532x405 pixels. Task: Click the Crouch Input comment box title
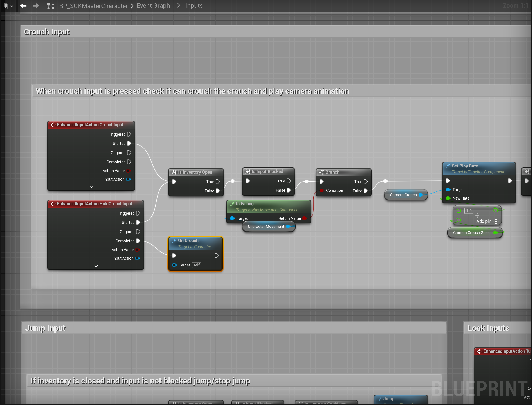click(47, 32)
